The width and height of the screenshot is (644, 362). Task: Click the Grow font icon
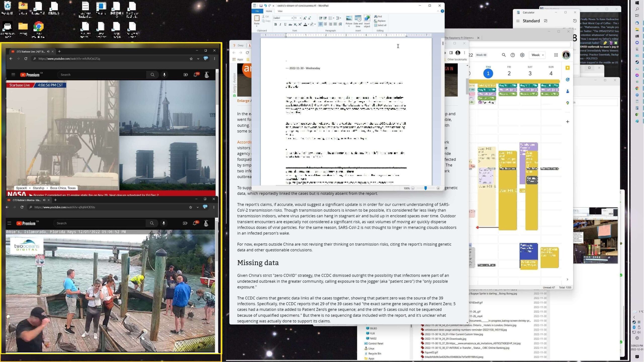point(305,18)
